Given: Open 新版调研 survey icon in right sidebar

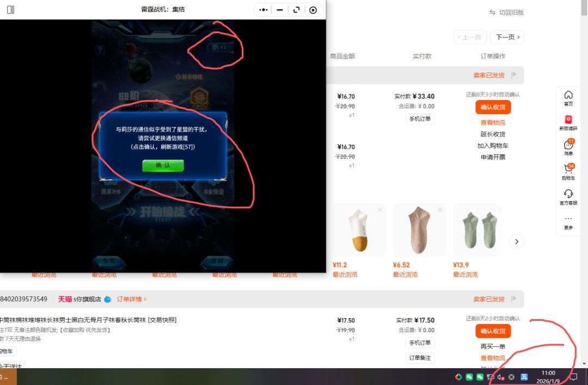Looking at the screenshot, I should click(568, 123).
